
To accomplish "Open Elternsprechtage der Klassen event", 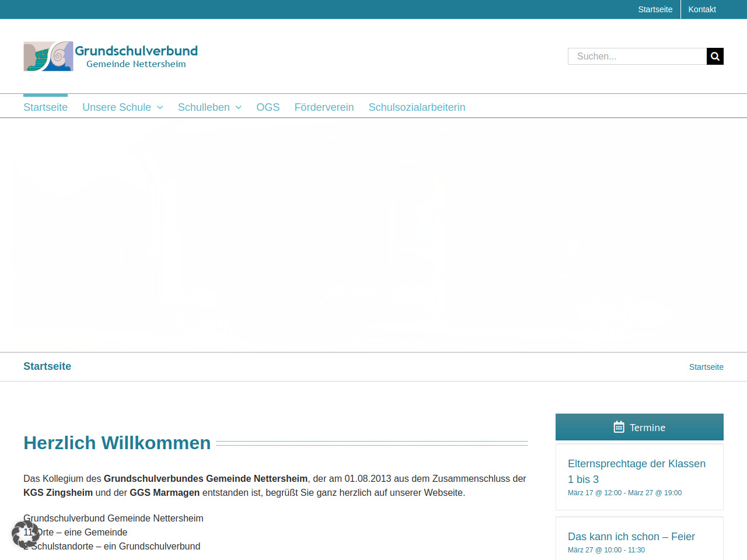I will tap(636, 471).
